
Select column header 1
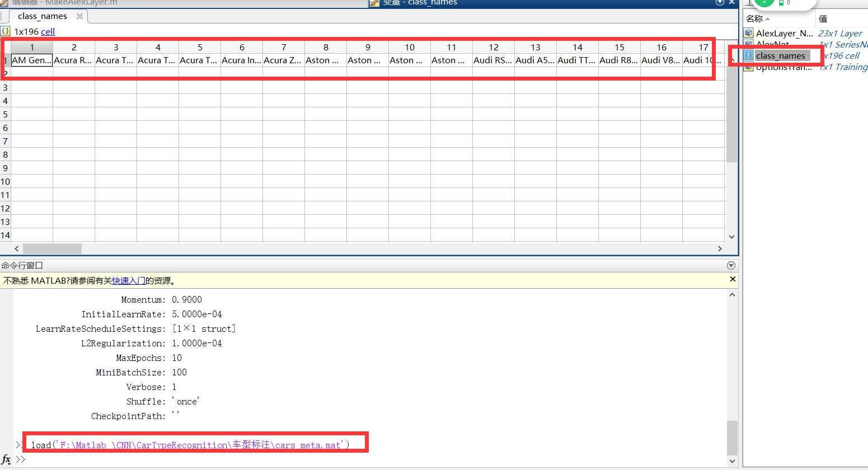32,48
